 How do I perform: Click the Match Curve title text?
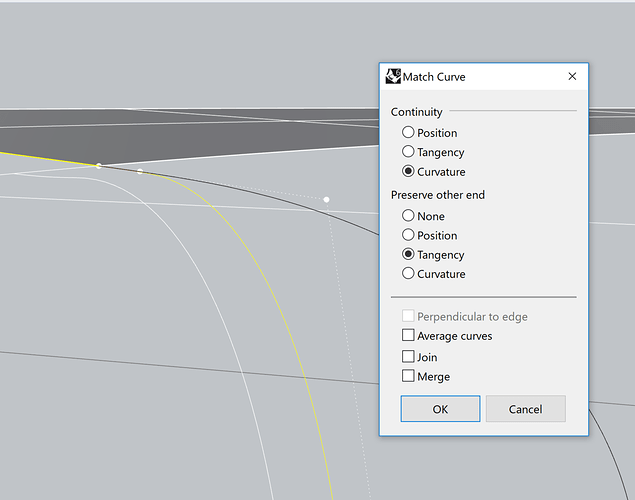pos(434,77)
